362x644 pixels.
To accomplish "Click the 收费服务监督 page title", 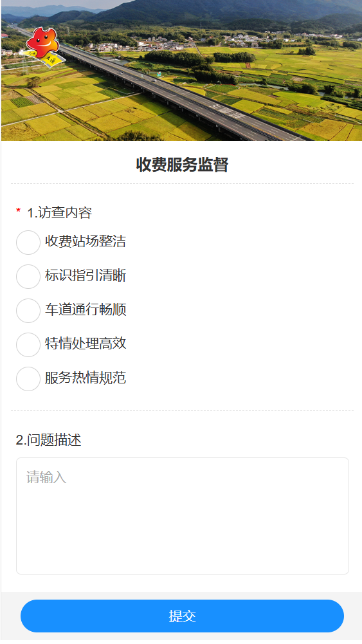I will (182, 165).
